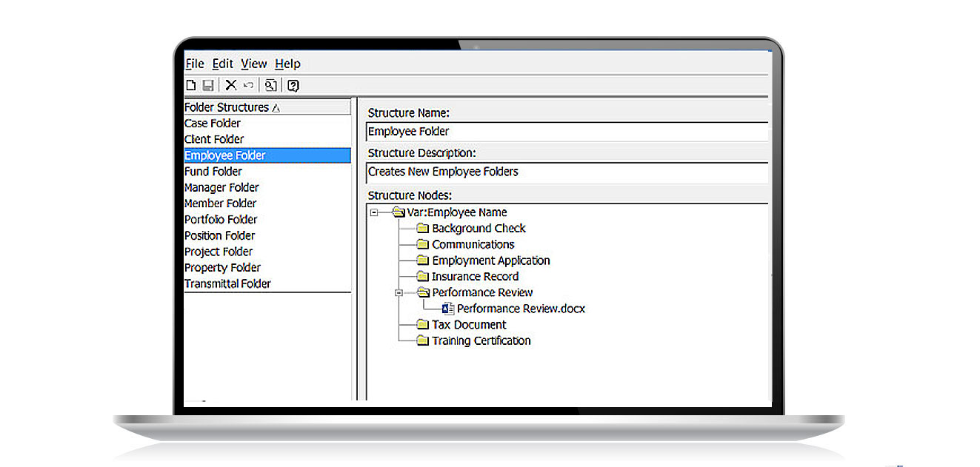This screenshot has height=467, width=980.
Task: Select Client Folder in the list
Action: click(214, 139)
